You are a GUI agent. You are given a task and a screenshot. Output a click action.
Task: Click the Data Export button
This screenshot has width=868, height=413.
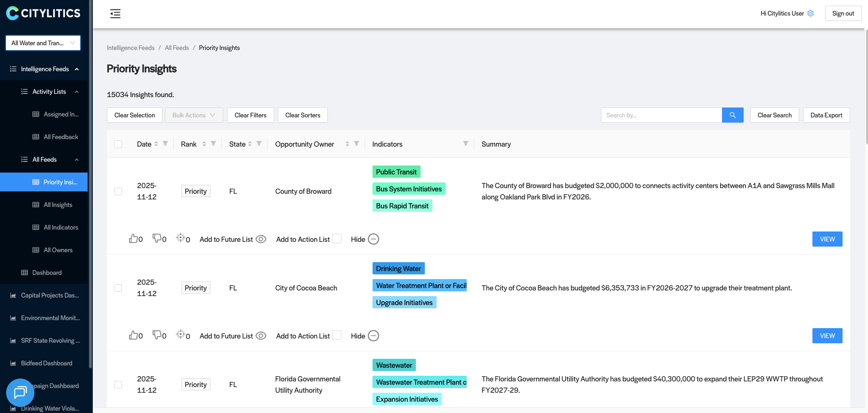coord(826,115)
